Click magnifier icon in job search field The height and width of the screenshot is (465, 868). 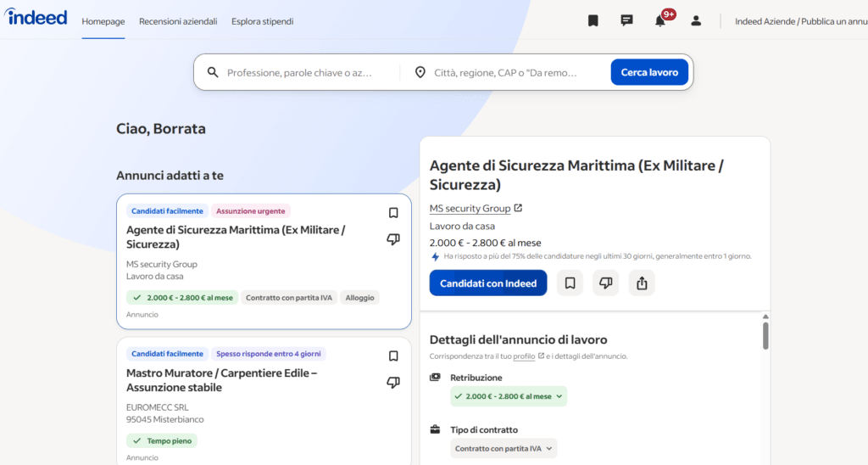click(213, 73)
